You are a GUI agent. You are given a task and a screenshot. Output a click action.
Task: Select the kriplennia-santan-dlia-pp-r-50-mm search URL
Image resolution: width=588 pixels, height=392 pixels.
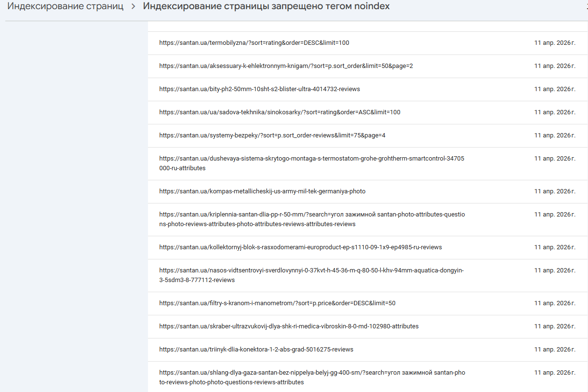coord(312,219)
